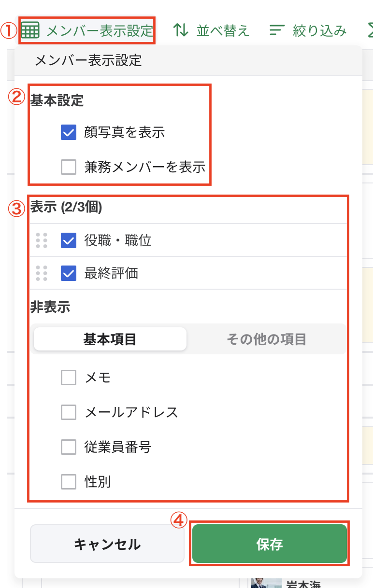Uncheck the 最終評価 checkbox

tap(69, 273)
